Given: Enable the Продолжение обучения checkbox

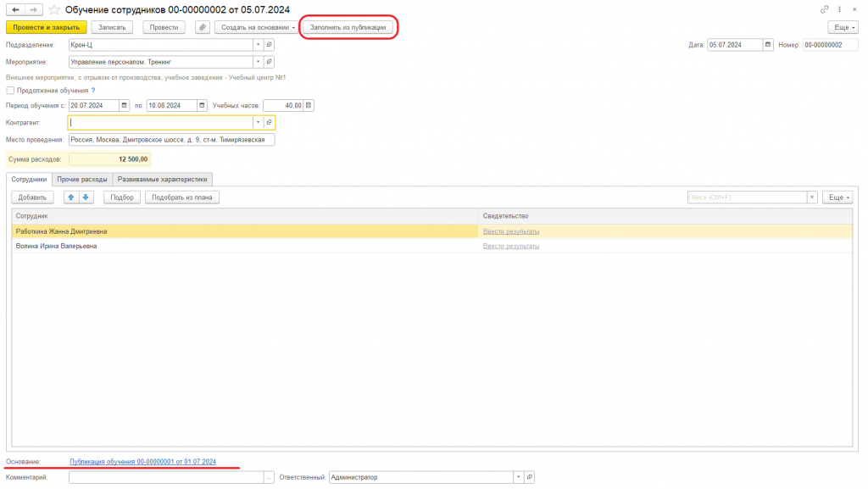Looking at the screenshot, I should [x=10, y=90].
